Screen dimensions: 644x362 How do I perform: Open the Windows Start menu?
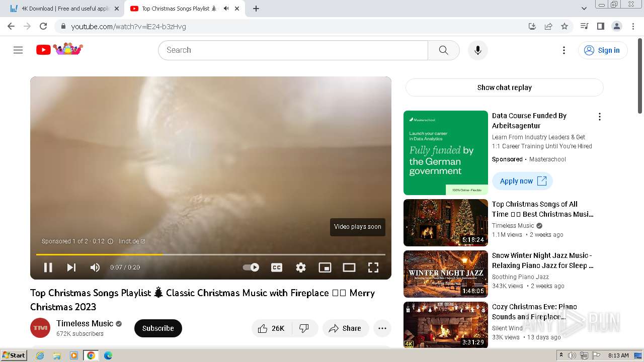coord(14,355)
